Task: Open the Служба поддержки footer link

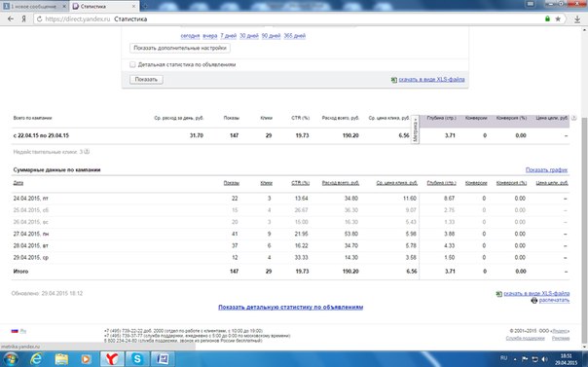Action: coord(525,338)
